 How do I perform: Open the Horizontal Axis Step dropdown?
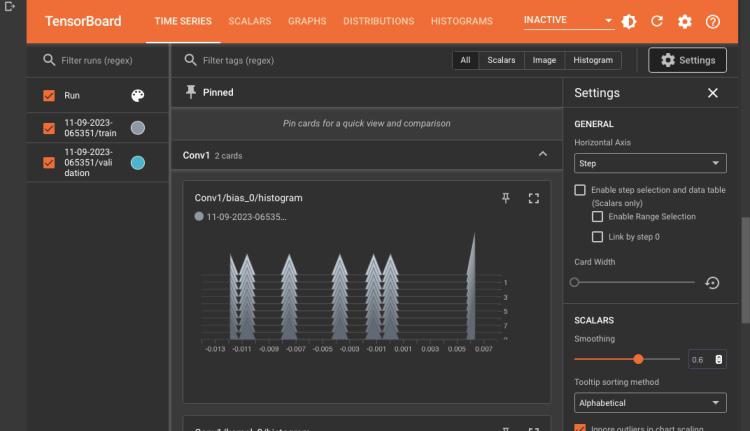pos(650,163)
